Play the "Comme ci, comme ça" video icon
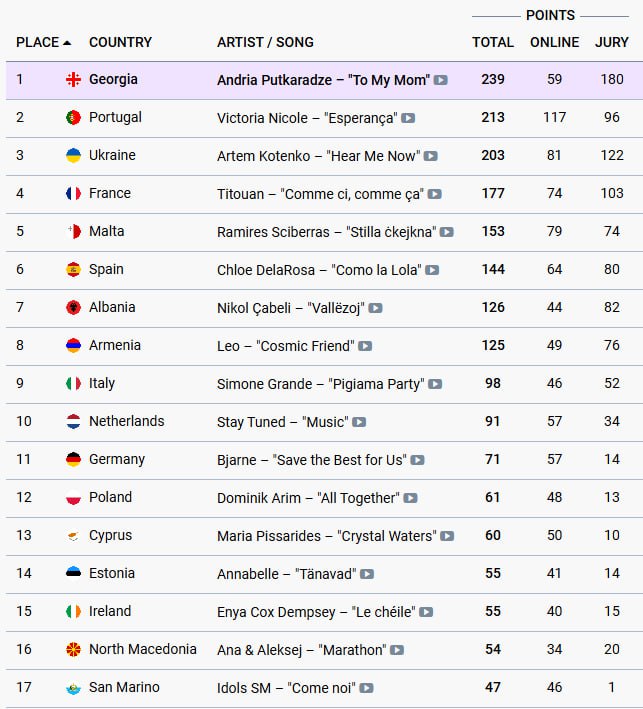Image resolution: width=643 pixels, height=709 pixels. (435, 194)
